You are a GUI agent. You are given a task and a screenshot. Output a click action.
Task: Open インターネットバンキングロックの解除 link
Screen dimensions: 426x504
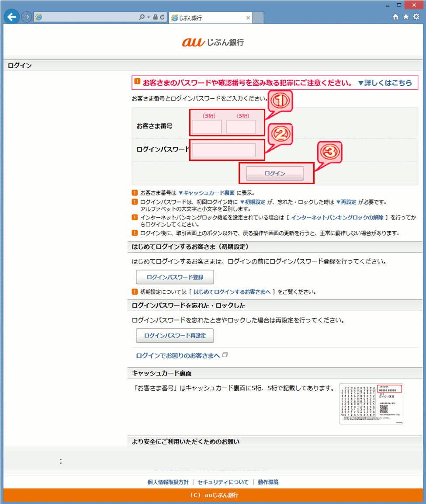point(337,218)
